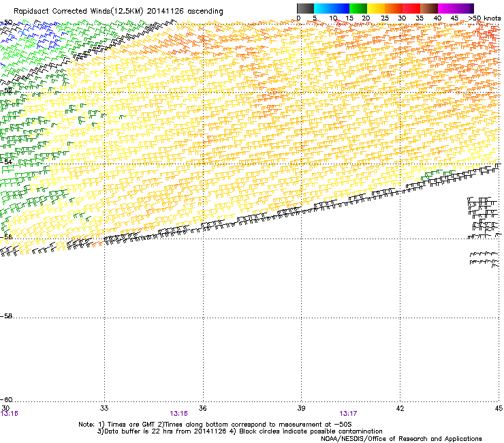Click the '33' longitude axis label
The image size is (504, 443).
[104, 408]
